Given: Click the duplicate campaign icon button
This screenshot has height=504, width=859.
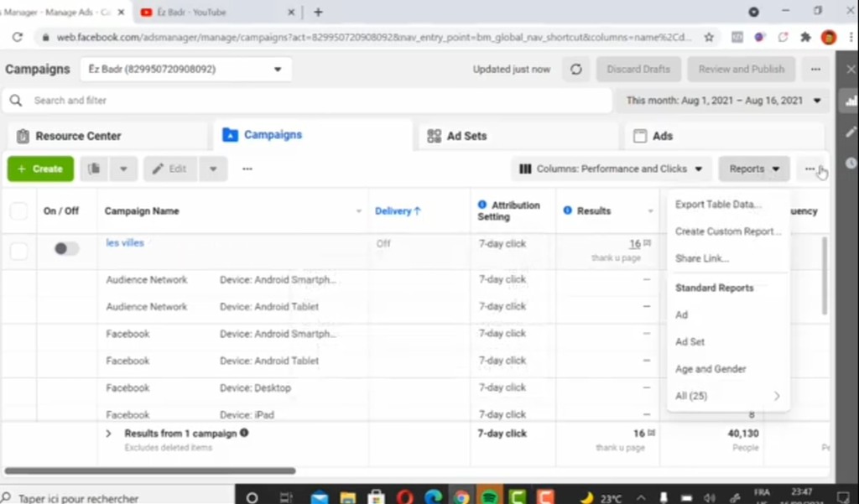Looking at the screenshot, I should 94,169.
